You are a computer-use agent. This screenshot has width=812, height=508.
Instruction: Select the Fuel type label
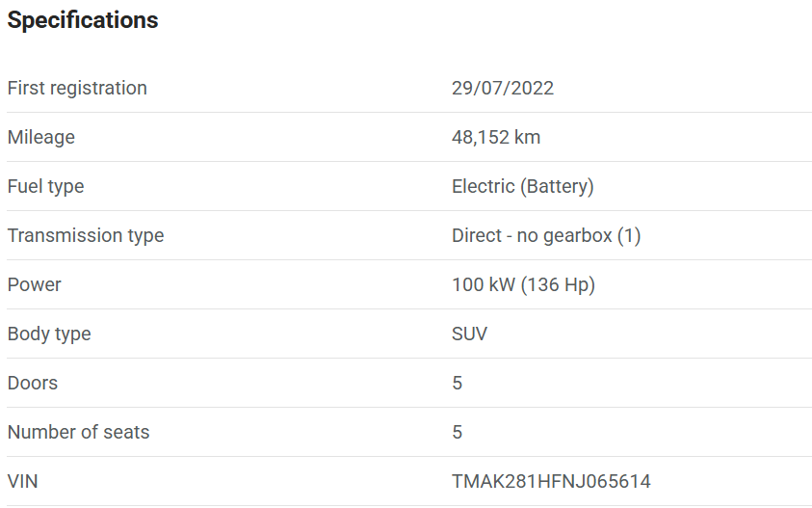point(45,186)
